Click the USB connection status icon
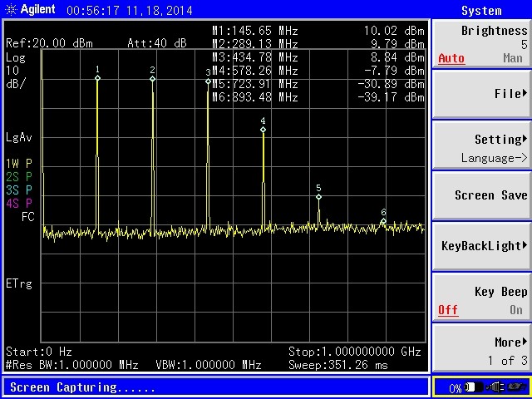532x399 pixels. click(x=518, y=387)
